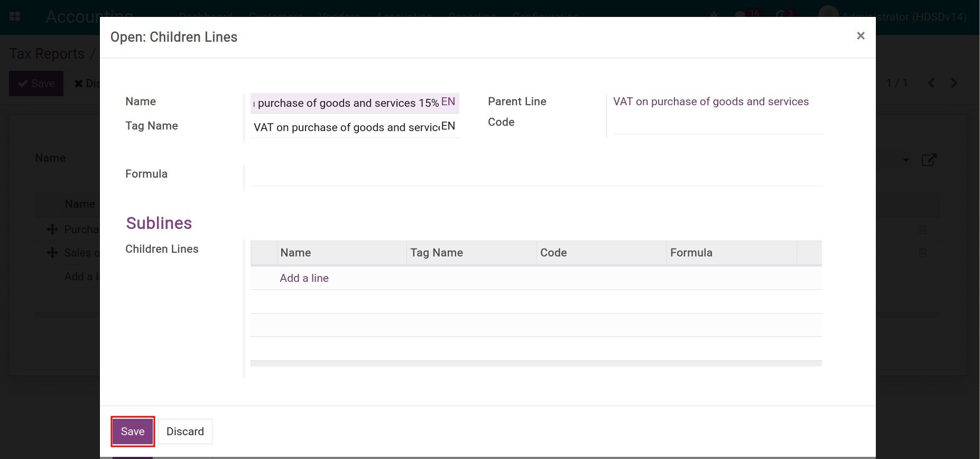Open the dropdown arrow in the background form field
The width and height of the screenshot is (980, 459).
click(905, 160)
